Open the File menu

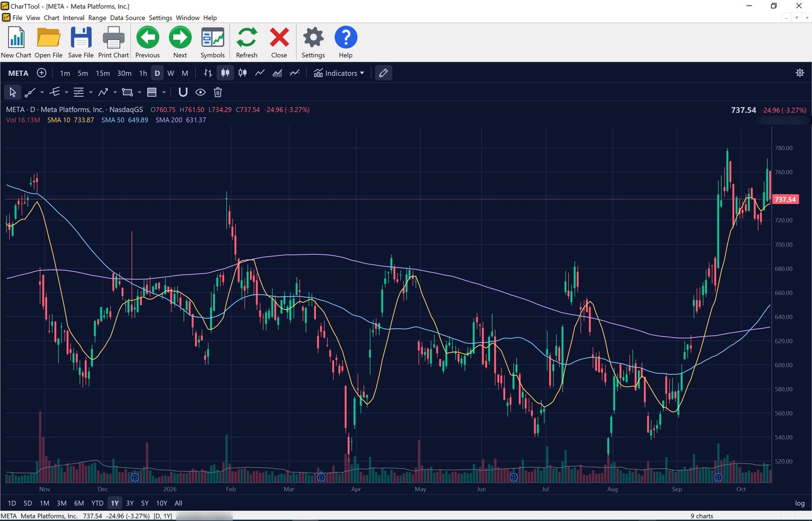point(17,18)
